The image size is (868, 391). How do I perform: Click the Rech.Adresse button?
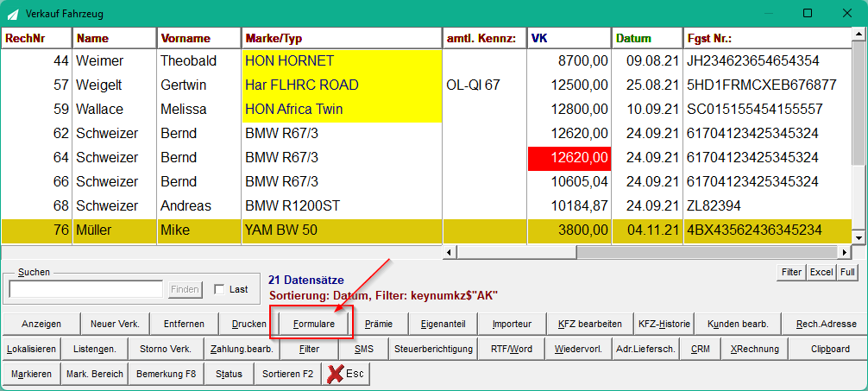click(826, 324)
